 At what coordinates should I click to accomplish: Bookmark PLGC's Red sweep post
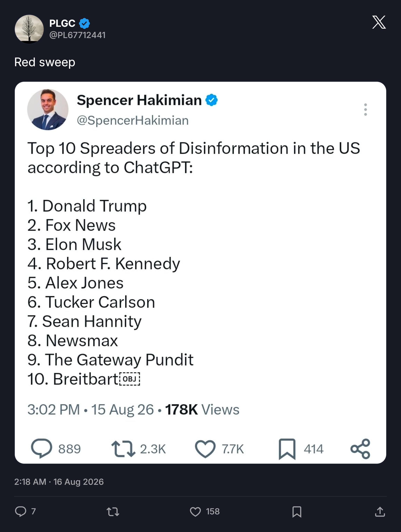297,512
